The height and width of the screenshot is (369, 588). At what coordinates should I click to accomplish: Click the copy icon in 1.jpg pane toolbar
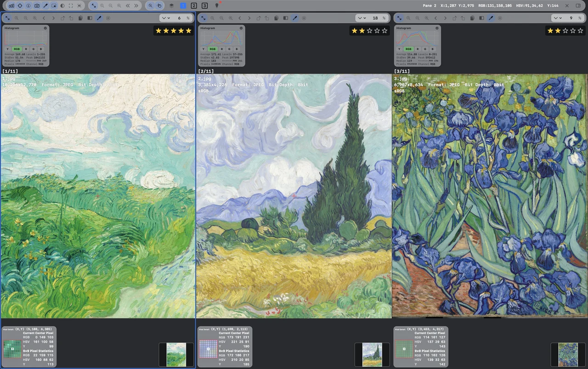80,18
